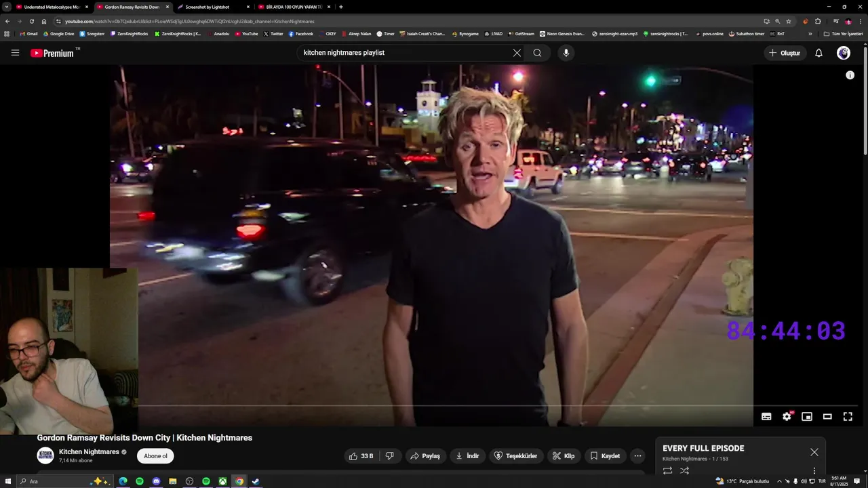
Task: Toggle playlist shuffle
Action: coord(684,470)
